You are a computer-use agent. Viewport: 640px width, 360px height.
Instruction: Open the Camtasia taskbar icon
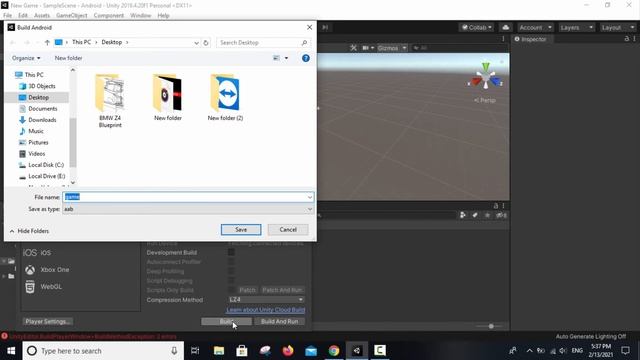point(380,351)
